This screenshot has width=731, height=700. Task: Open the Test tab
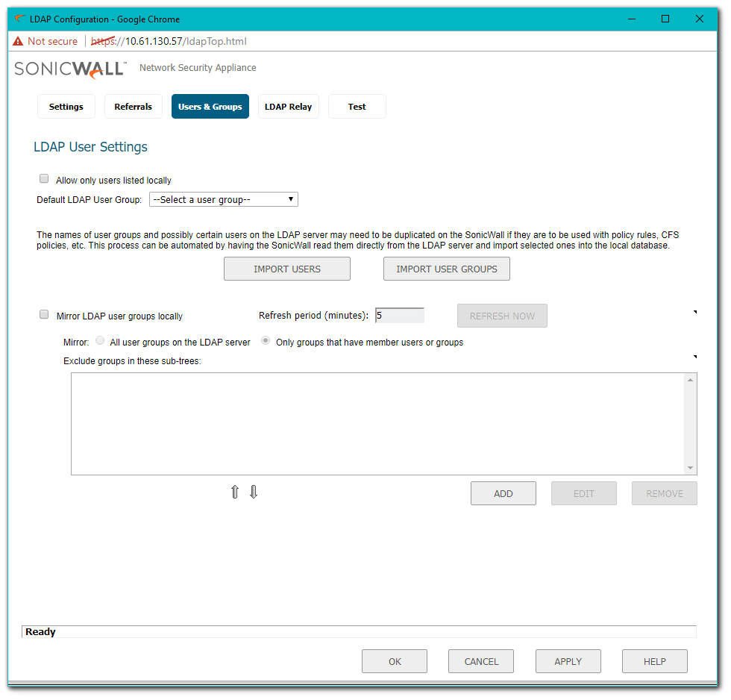(357, 107)
